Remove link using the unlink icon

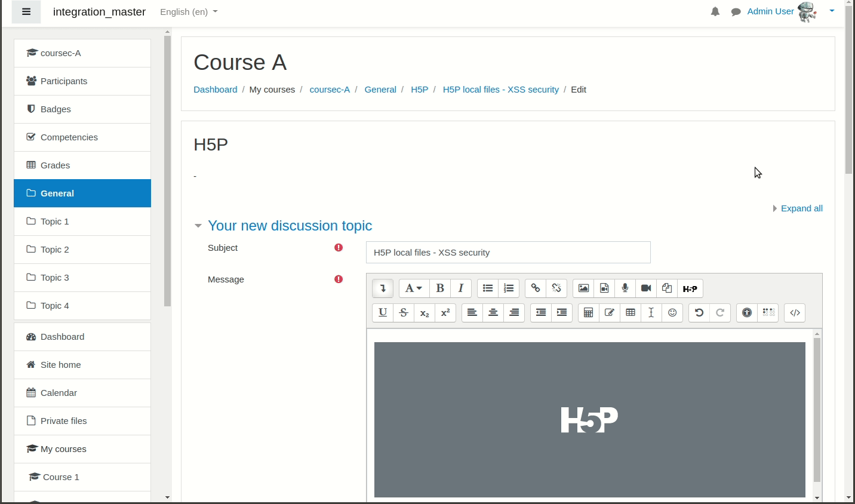click(556, 288)
